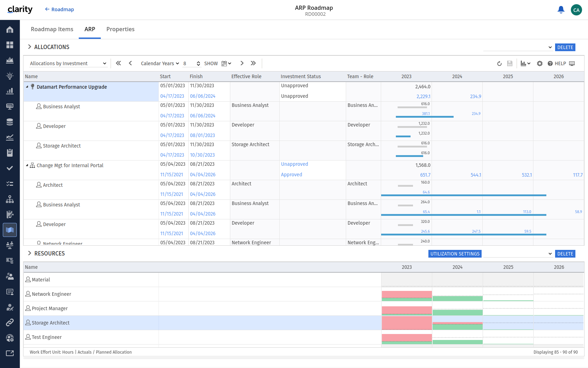Select the Storage Architect resource row
The image size is (588, 368).
tap(304, 323)
